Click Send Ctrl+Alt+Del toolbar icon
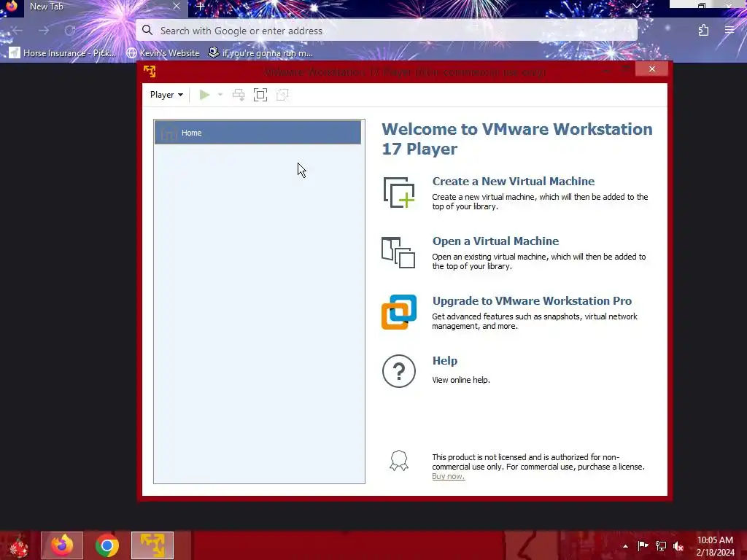The height and width of the screenshot is (560, 747). point(239,95)
